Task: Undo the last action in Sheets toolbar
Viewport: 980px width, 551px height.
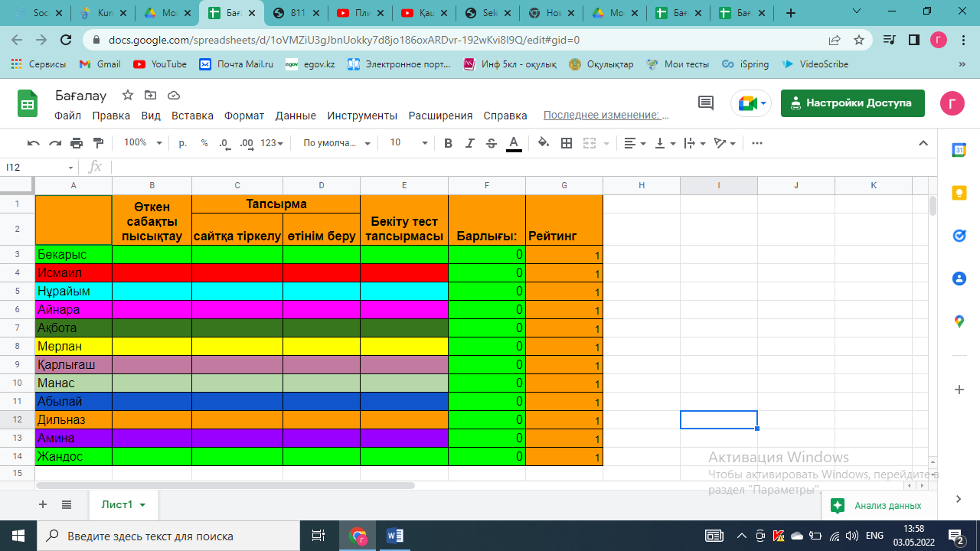Action: (33, 143)
